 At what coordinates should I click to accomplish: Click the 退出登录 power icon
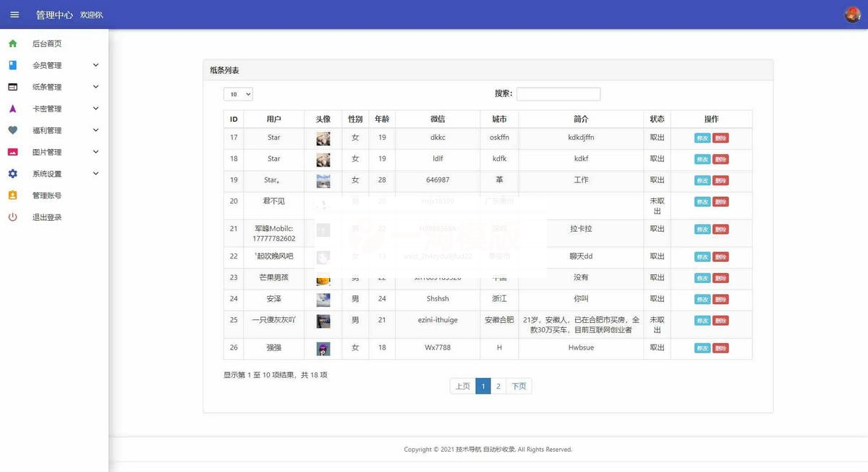(x=13, y=216)
